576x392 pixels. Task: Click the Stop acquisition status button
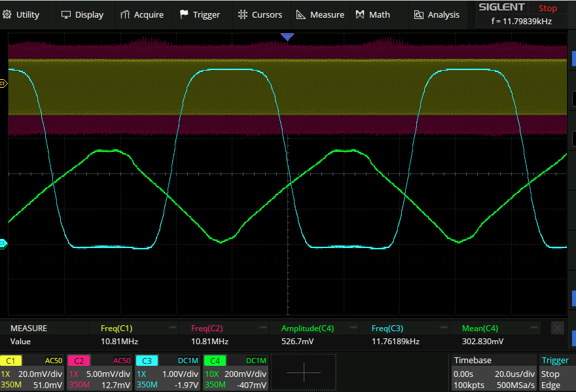[x=547, y=9]
